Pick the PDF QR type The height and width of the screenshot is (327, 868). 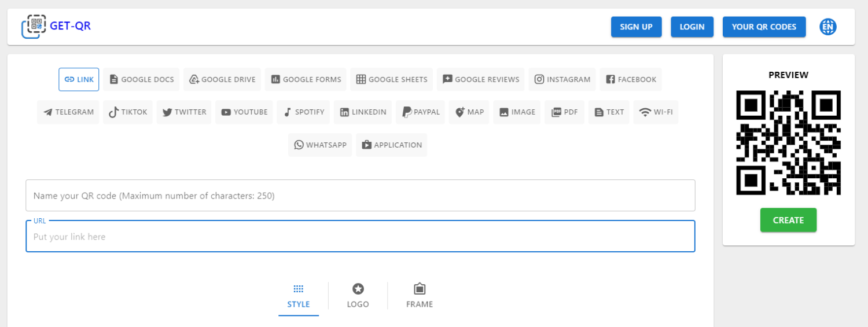click(x=564, y=112)
